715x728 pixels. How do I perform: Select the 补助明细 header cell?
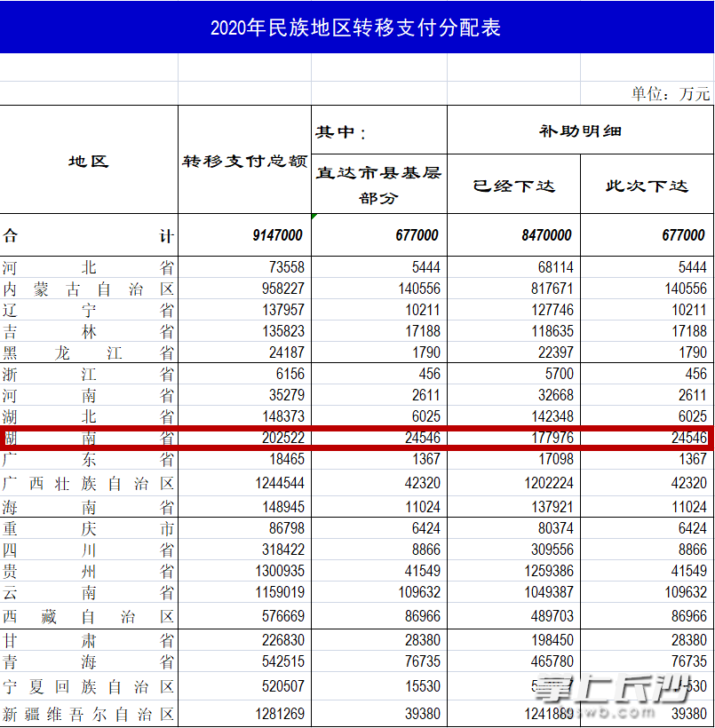coord(580,131)
